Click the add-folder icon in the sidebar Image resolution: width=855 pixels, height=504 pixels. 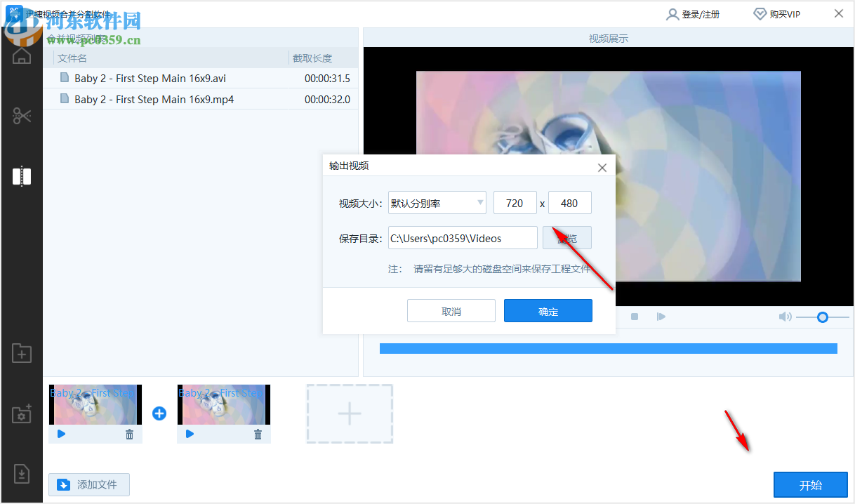[21, 354]
